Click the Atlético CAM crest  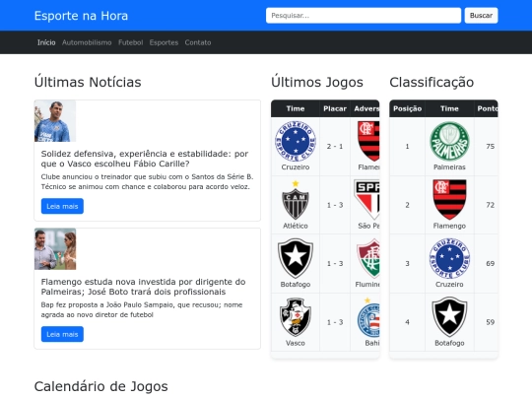point(296,200)
